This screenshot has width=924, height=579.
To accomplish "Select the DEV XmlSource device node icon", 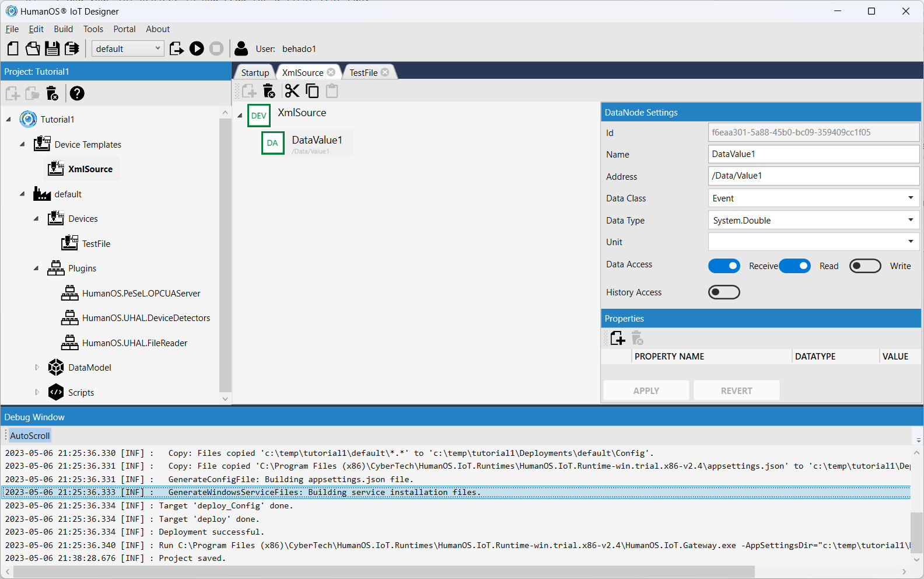I will tap(259, 116).
